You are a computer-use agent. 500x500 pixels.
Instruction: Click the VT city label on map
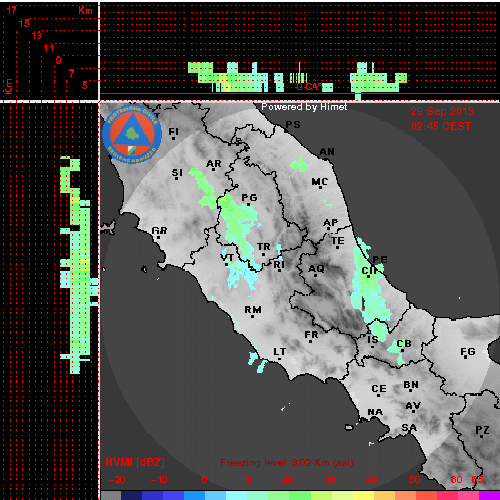click(227, 257)
